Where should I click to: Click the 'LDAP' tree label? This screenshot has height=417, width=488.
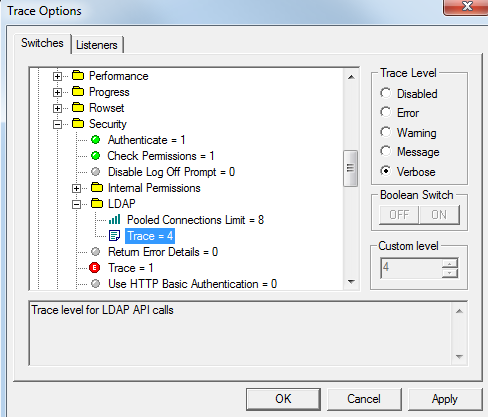tap(122, 204)
